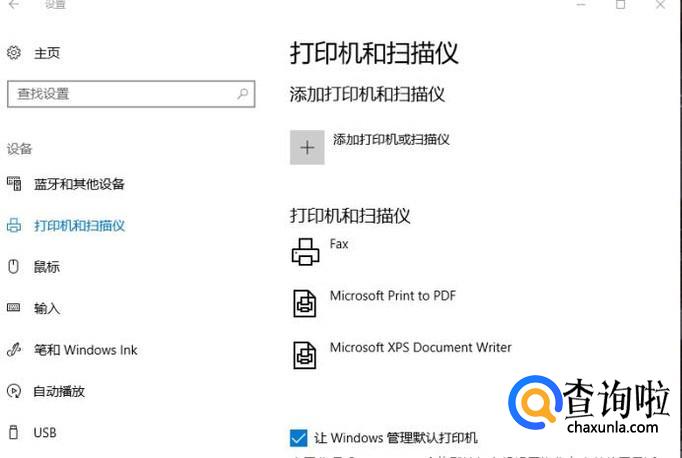Click the magnifier icon in search box
This screenshot has width=682, height=458.
[x=243, y=94]
